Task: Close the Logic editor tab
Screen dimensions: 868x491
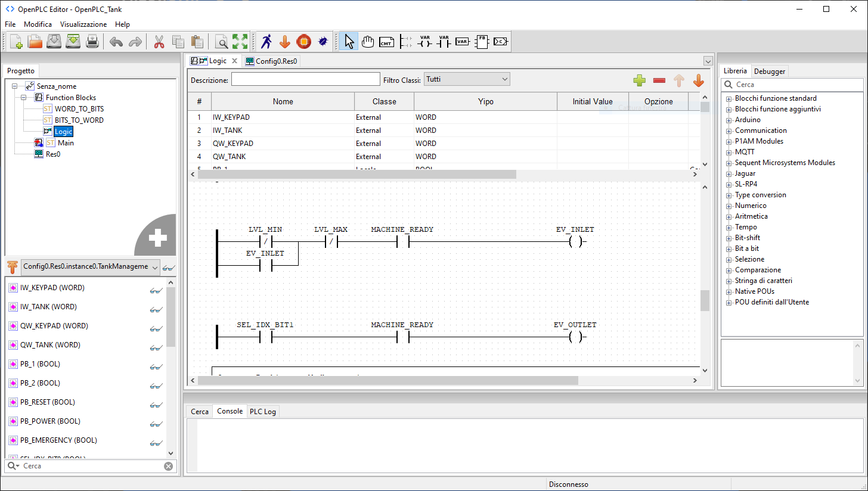Action: coord(235,61)
